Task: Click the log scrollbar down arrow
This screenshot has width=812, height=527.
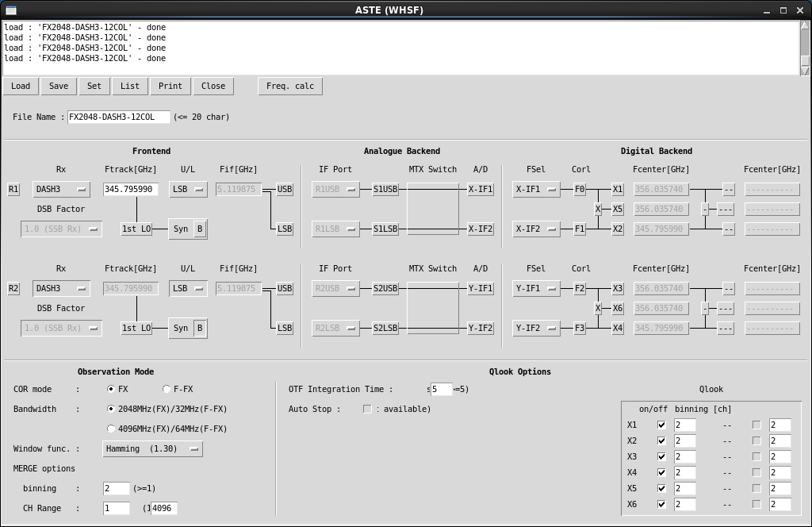Action: point(806,71)
